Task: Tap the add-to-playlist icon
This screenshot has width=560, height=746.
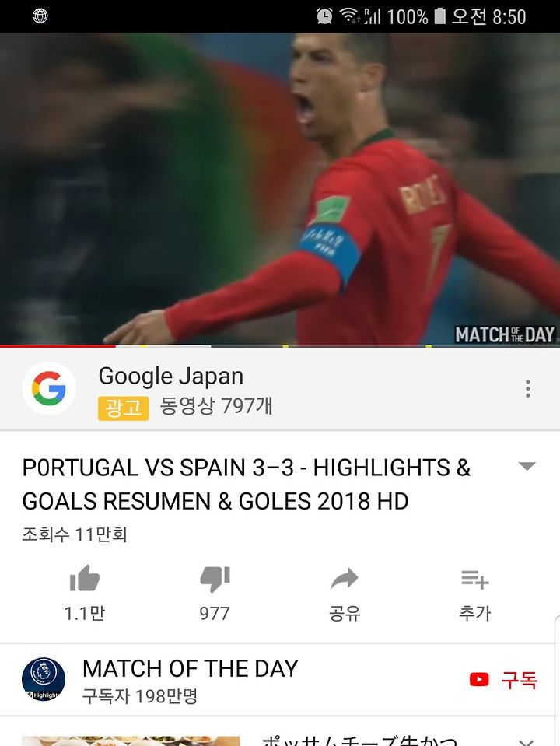Action: pos(475,579)
